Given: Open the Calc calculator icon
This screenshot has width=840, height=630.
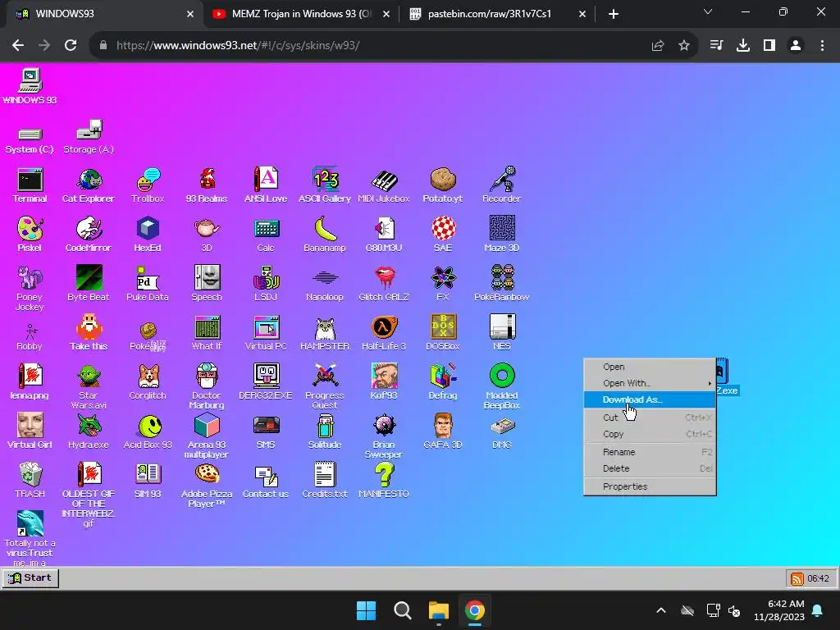Looking at the screenshot, I should tap(266, 234).
